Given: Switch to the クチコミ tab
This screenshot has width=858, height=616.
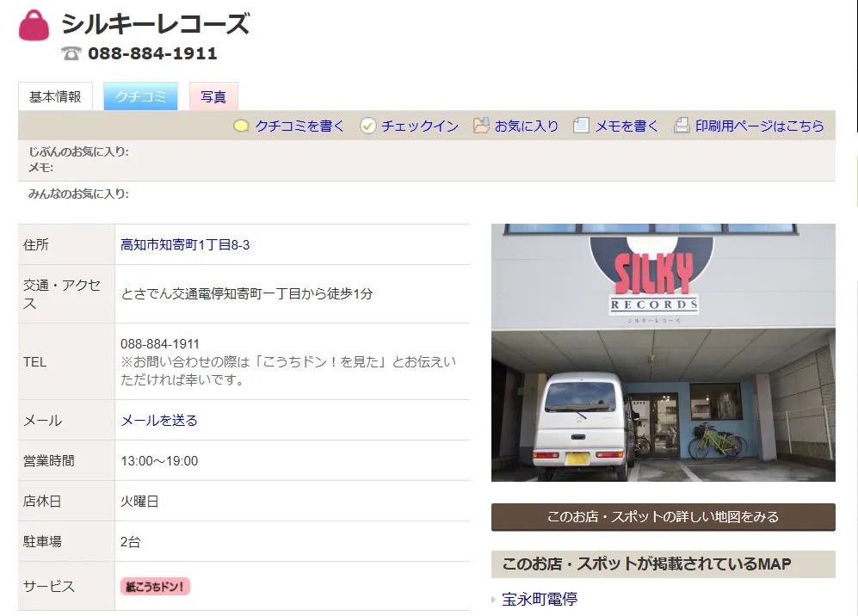Looking at the screenshot, I should [x=140, y=96].
